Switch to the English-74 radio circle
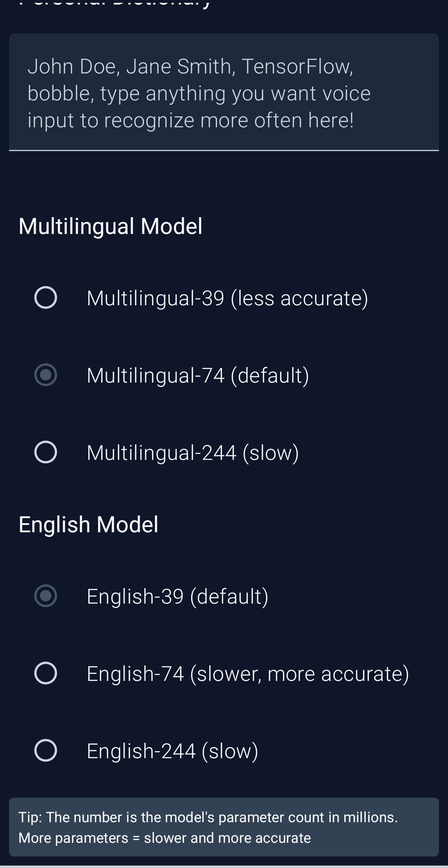This screenshot has width=448, height=868. pos(45,673)
